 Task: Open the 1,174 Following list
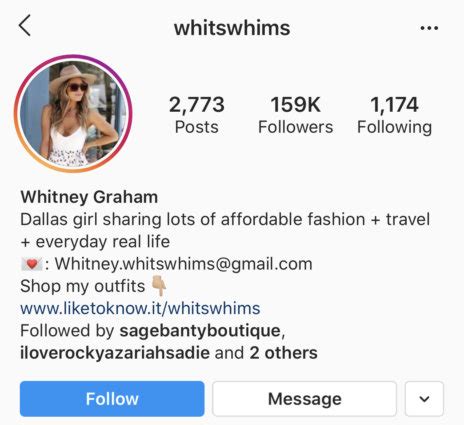point(394,115)
